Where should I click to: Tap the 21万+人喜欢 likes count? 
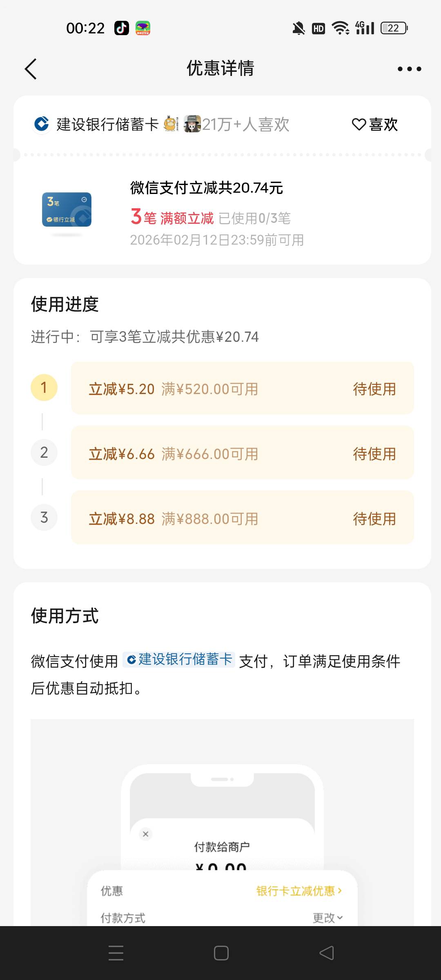245,125
